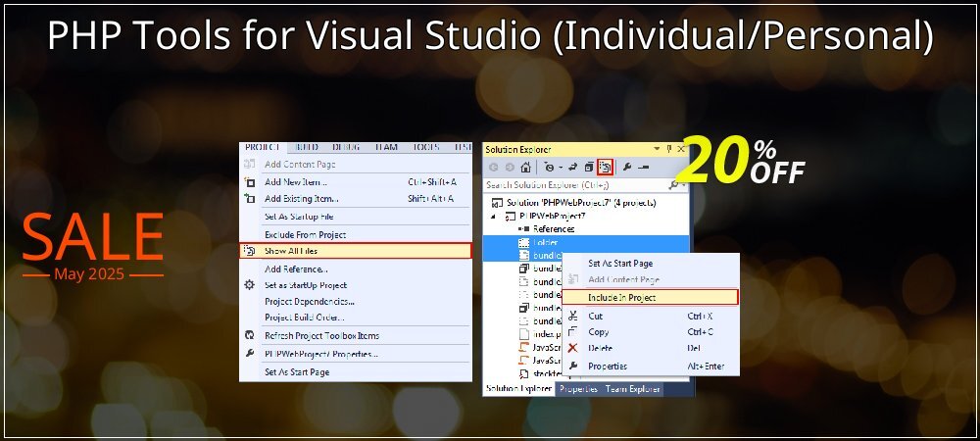Click Forward arrow in Solution Explorer toolbar
Screen dimensions: 980x441
point(510,167)
